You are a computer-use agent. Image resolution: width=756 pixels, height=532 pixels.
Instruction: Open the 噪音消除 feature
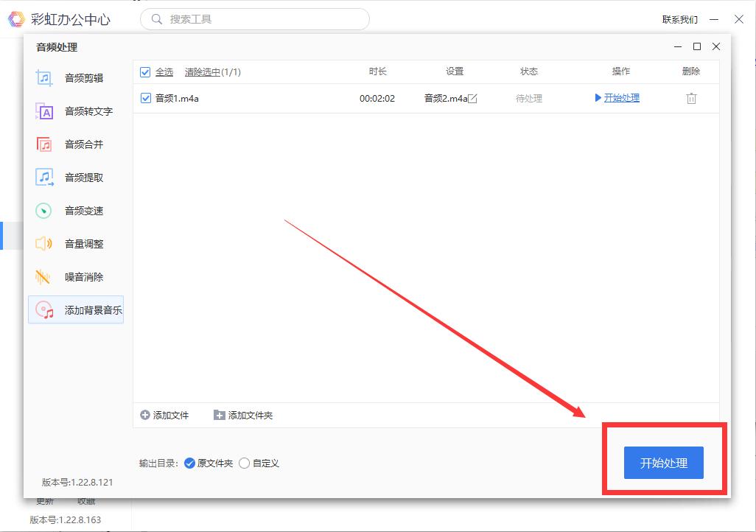(x=83, y=276)
